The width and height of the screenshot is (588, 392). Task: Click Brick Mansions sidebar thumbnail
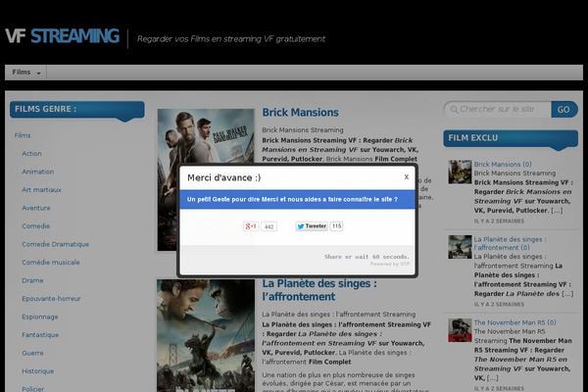pos(460,171)
